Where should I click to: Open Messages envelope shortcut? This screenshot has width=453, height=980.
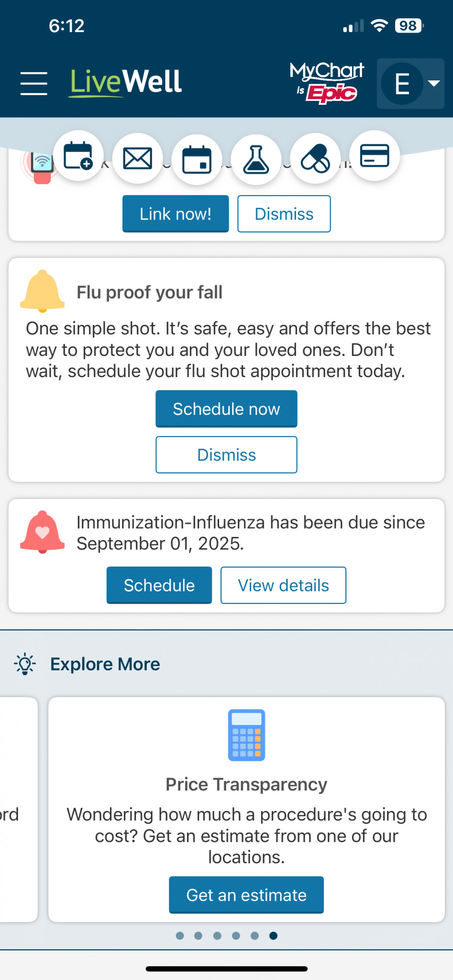138,158
